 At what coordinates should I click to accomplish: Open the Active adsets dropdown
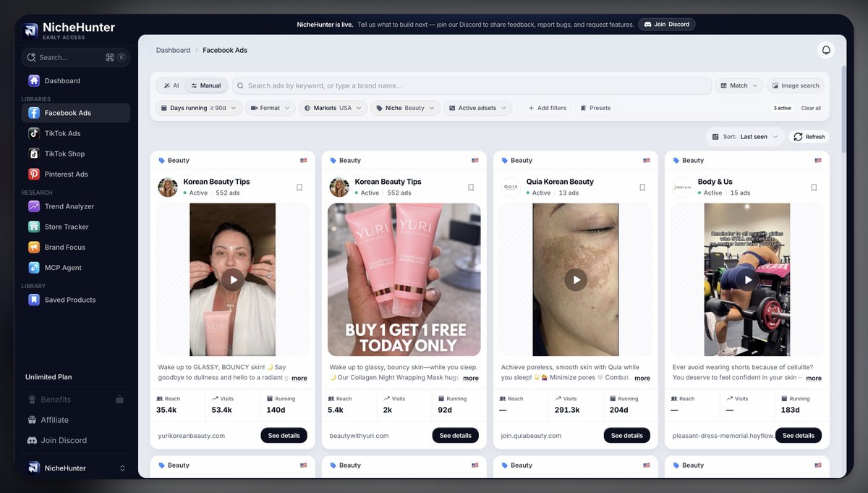click(477, 108)
